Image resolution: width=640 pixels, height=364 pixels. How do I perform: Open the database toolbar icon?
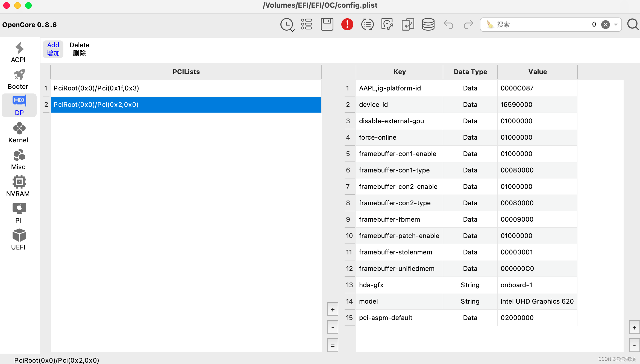(428, 24)
